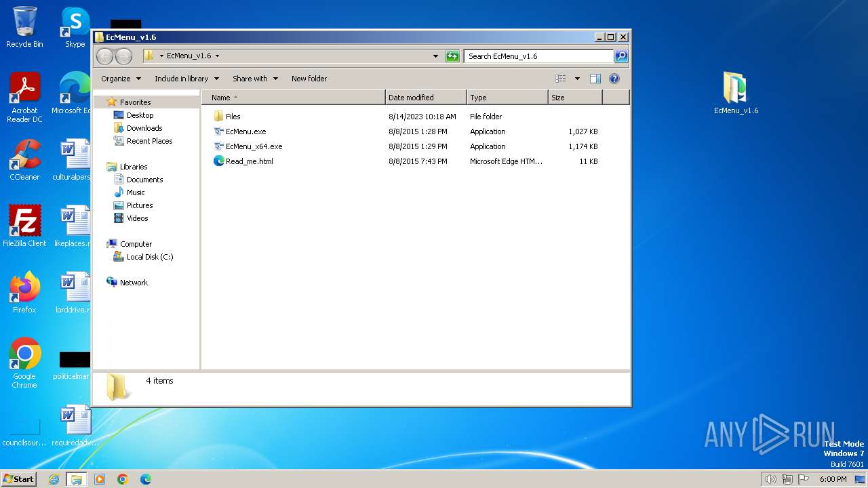Open the view options dropdown arrow
The width and height of the screenshot is (868, 488).
tap(577, 79)
